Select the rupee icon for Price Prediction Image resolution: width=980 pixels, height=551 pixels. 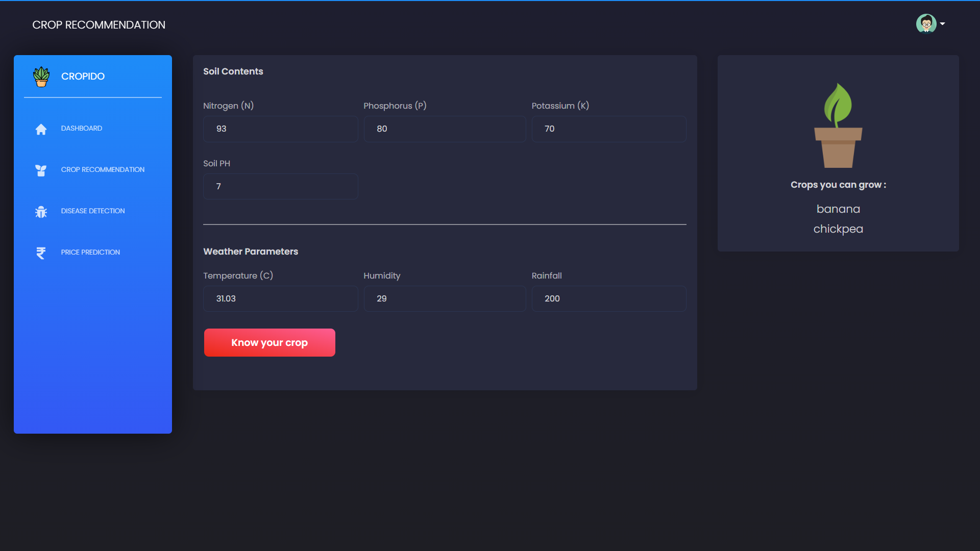point(41,253)
